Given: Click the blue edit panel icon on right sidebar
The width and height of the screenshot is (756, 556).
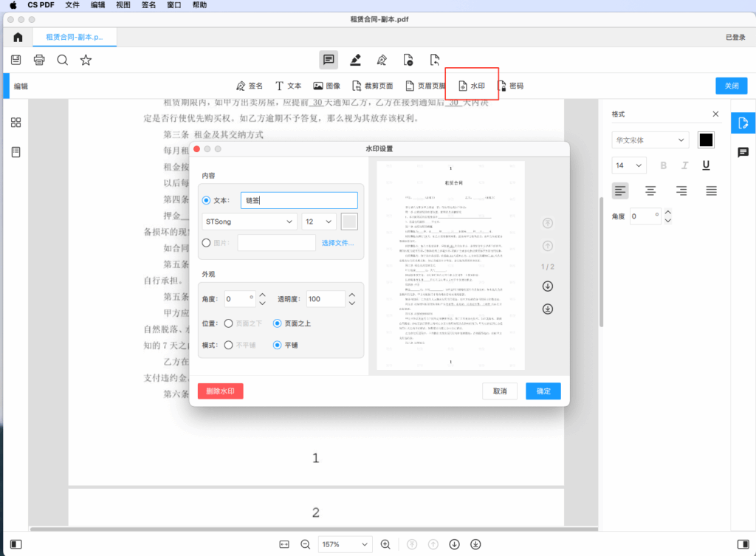Looking at the screenshot, I should [x=743, y=123].
